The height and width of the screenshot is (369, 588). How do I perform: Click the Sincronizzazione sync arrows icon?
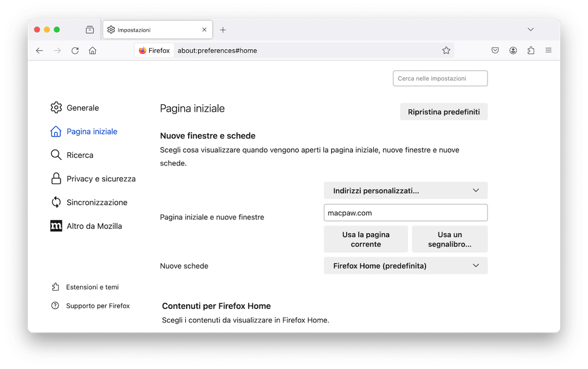pos(56,202)
